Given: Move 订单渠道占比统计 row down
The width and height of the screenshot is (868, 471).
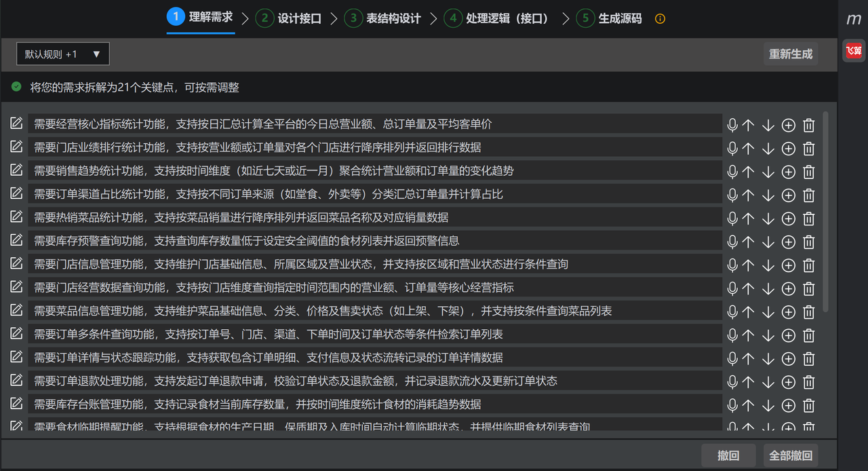Looking at the screenshot, I should 768,195.
